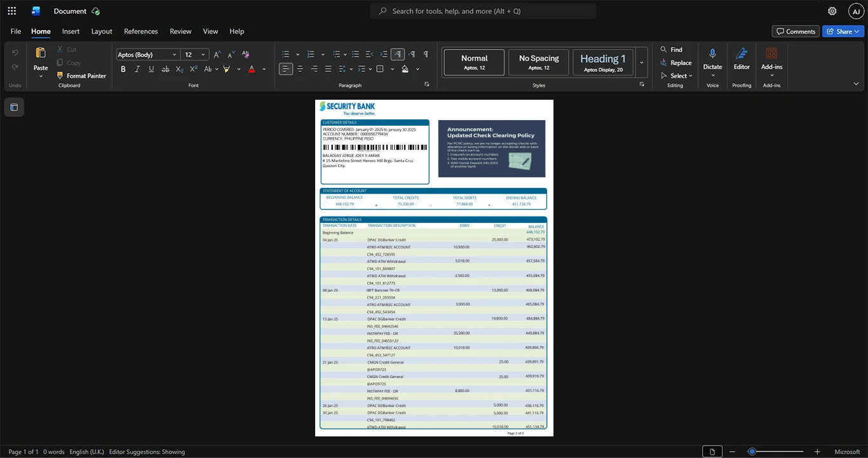Open the Select dropdown in Editing

[676, 76]
